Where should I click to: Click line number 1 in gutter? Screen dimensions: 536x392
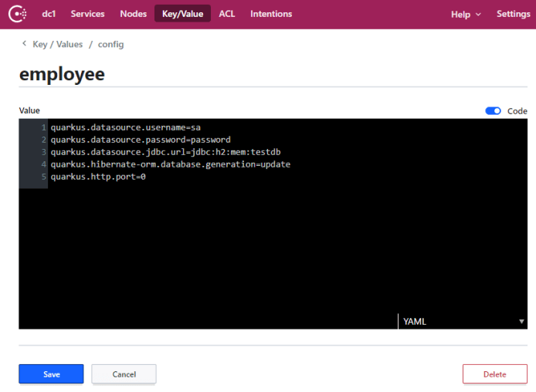pyautogui.click(x=43, y=127)
